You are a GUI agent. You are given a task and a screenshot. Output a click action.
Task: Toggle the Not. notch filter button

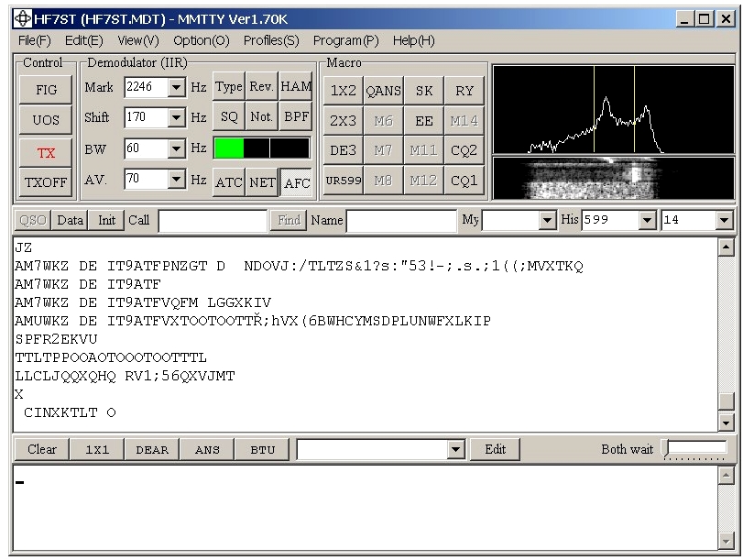[262, 116]
